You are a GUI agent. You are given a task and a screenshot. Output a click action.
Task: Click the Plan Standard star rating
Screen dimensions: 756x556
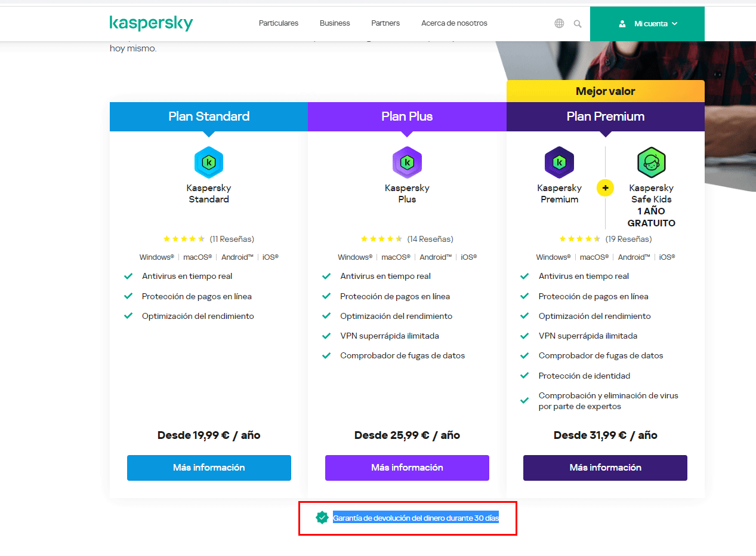[184, 239]
